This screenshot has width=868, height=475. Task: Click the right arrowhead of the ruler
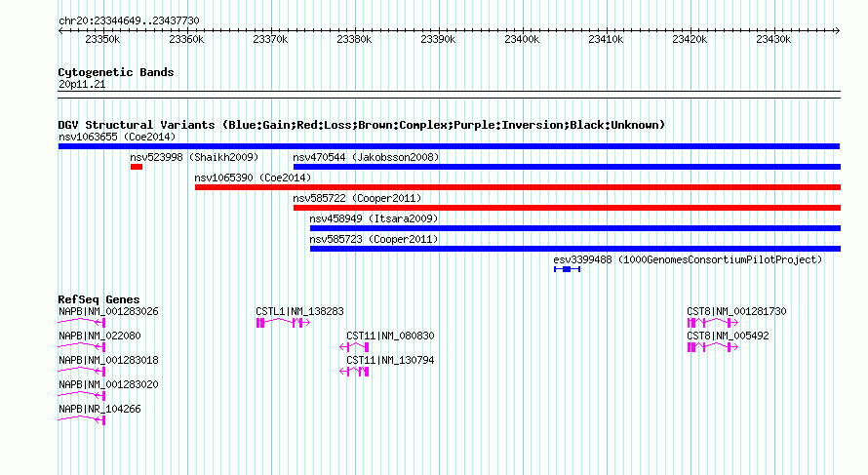837,31
